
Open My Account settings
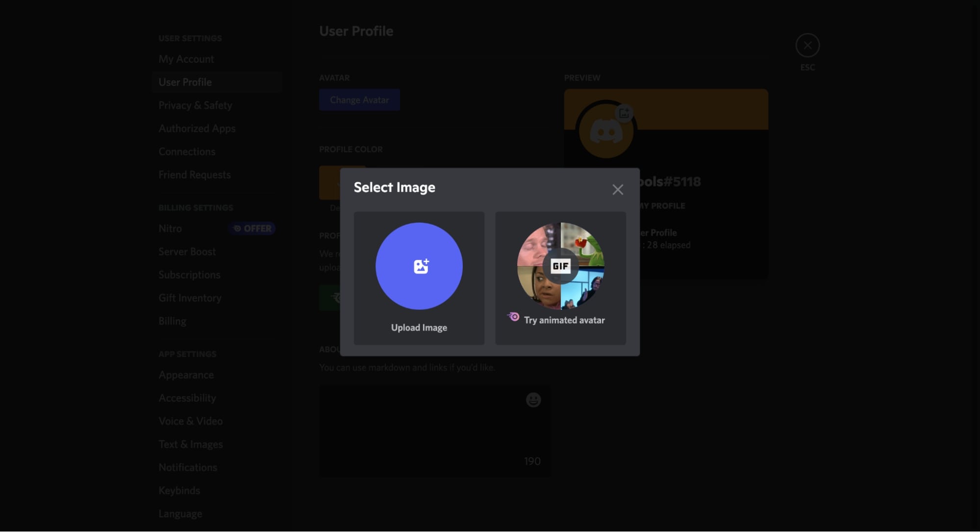coord(217,59)
